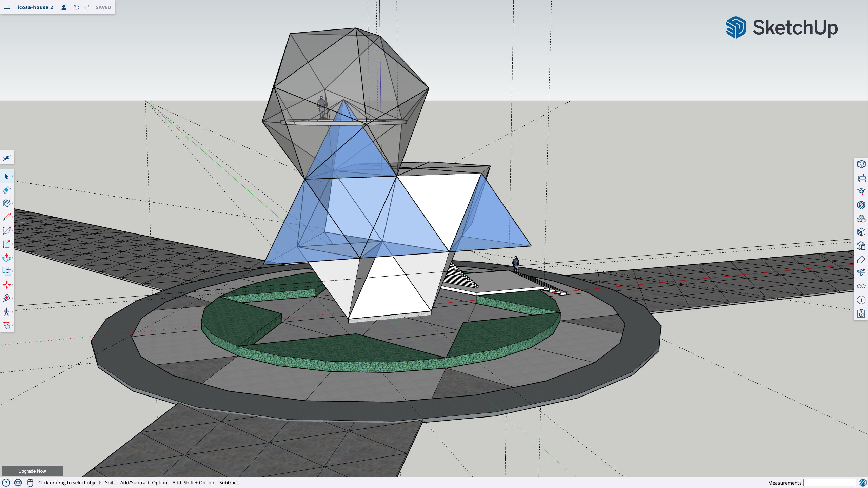This screenshot has height=488, width=868.
Task: Expand the Walk tool flyout
Action: [x=12, y=312]
